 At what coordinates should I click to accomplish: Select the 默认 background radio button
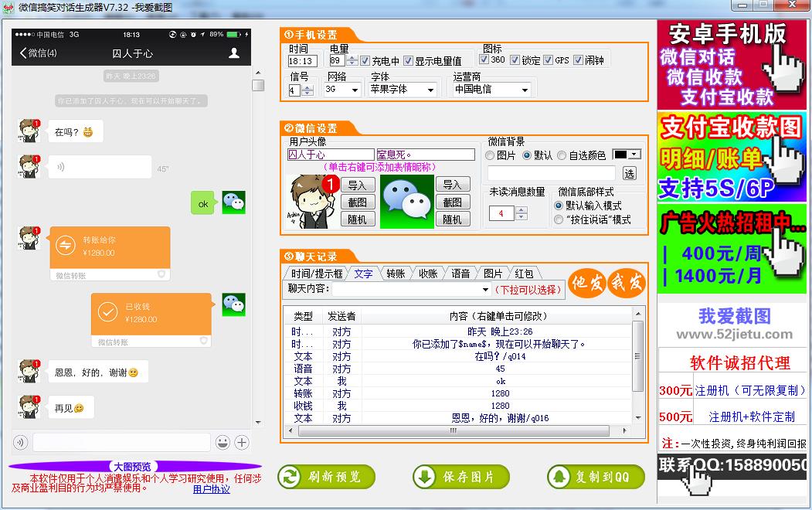(527, 155)
